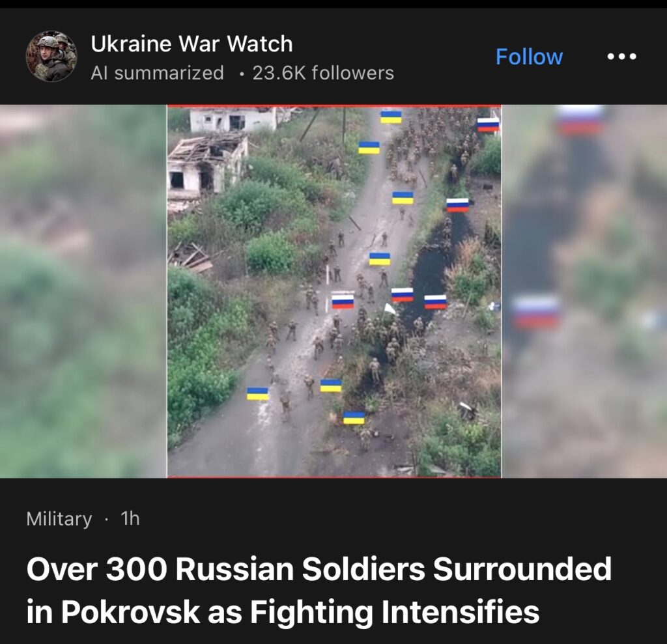Viewport: 667px width, 644px height.
Task: Tap the blurred green background left of the footage
Action: (83, 291)
